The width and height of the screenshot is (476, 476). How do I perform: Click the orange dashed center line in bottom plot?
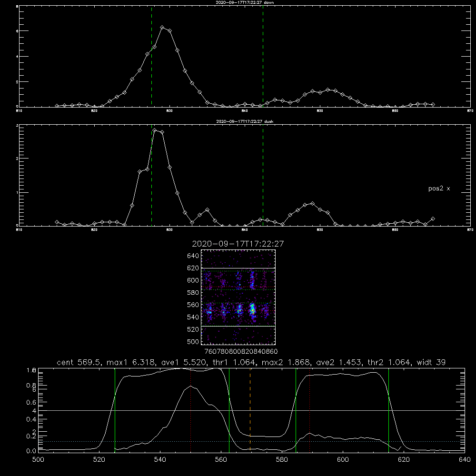click(x=250, y=410)
